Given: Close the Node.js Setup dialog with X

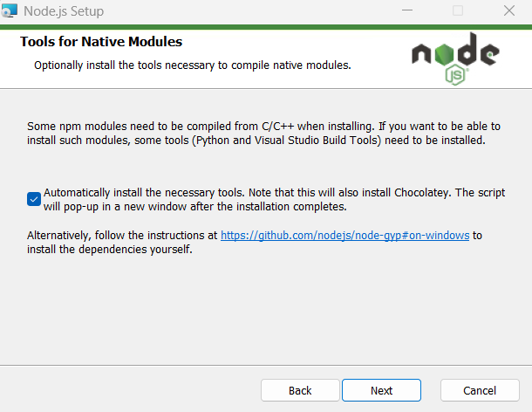Looking at the screenshot, I should click(x=509, y=10).
